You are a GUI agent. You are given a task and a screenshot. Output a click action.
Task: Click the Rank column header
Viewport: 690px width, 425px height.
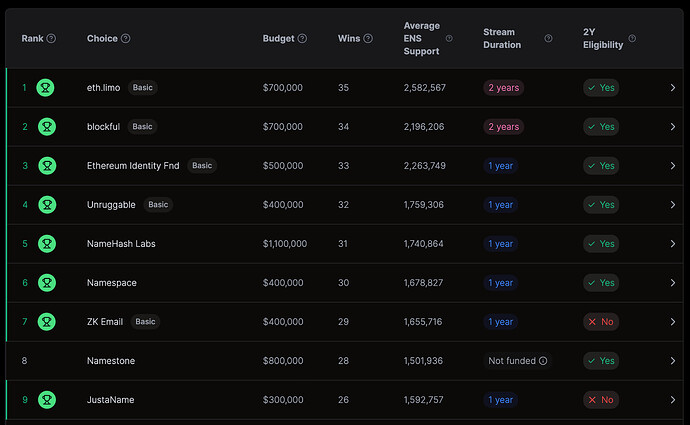tap(33, 38)
